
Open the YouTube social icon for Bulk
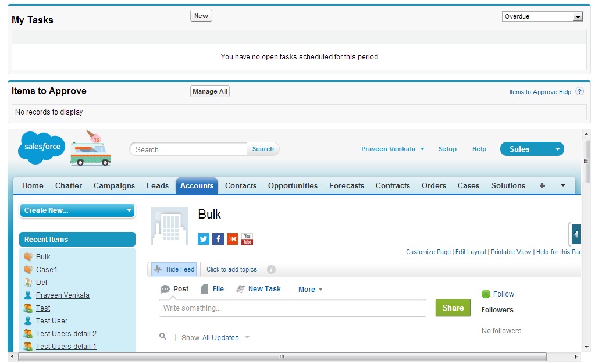coord(247,239)
